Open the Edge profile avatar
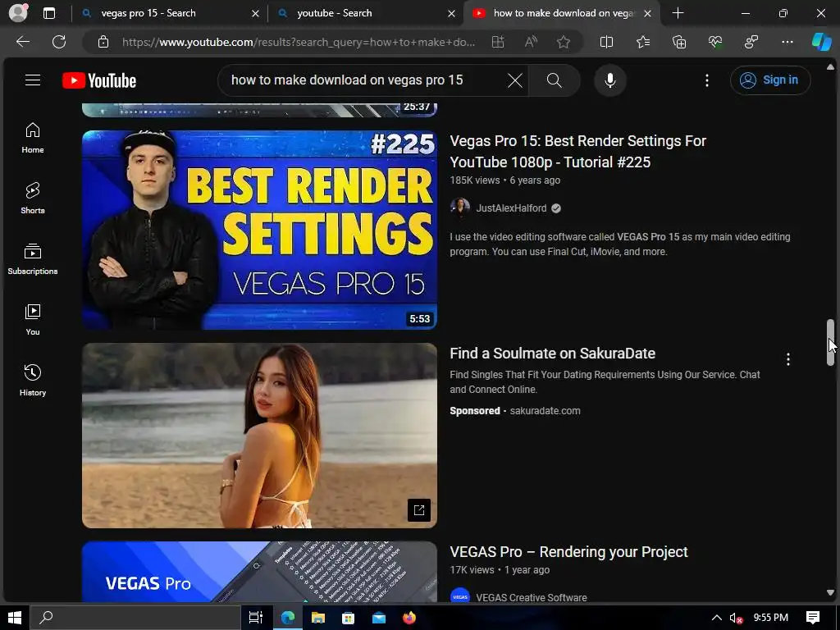Viewport: 840px width, 630px height. (18, 13)
